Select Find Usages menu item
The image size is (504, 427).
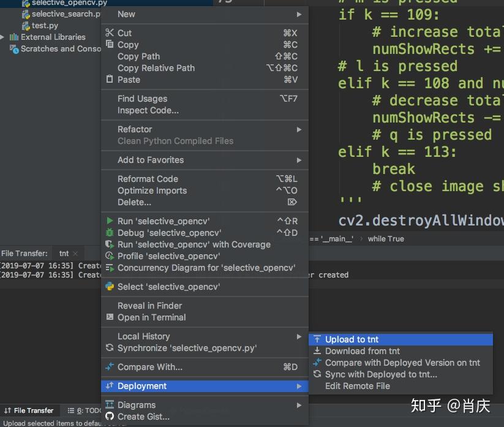click(205, 99)
